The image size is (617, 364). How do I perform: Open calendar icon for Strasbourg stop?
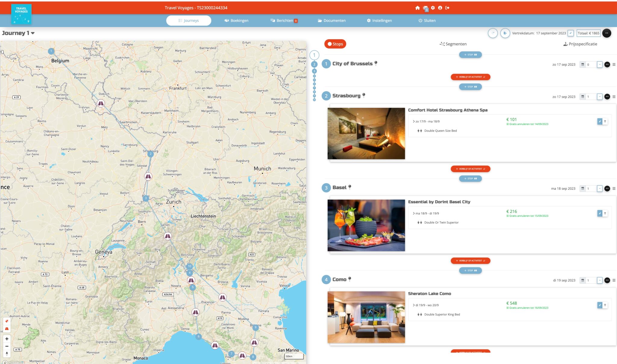click(x=583, y=97)
